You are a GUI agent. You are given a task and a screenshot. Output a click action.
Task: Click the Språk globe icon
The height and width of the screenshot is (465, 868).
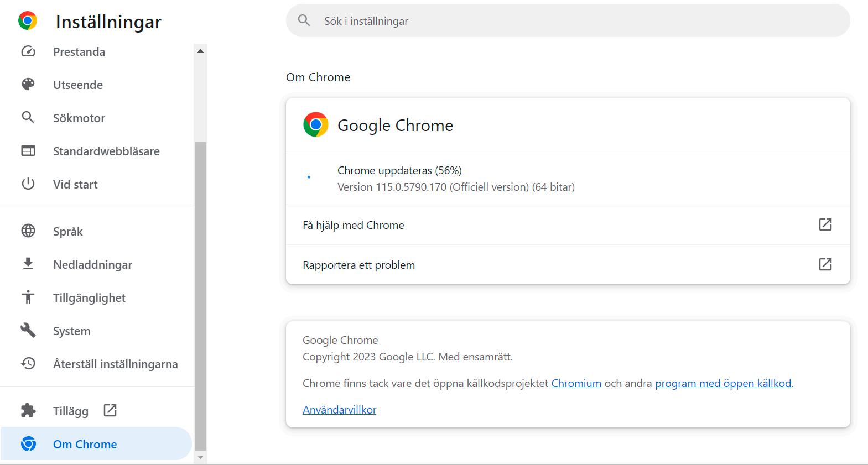click(x=28, y=231)
